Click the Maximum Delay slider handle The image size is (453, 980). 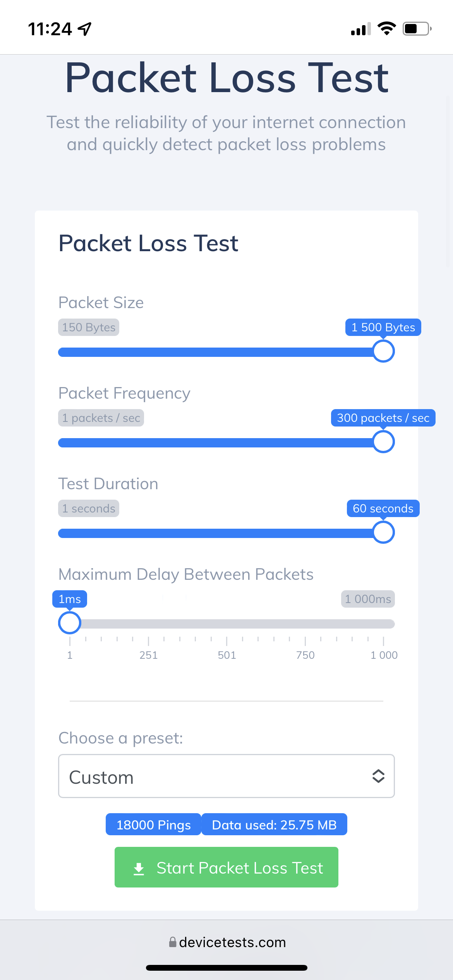coord(70,623)
